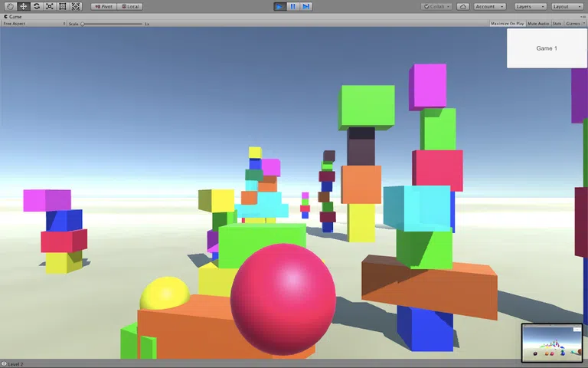Screen dimensions: 588x368
Task: Toggle Pivot handle position mode
Action: [104, 6]
